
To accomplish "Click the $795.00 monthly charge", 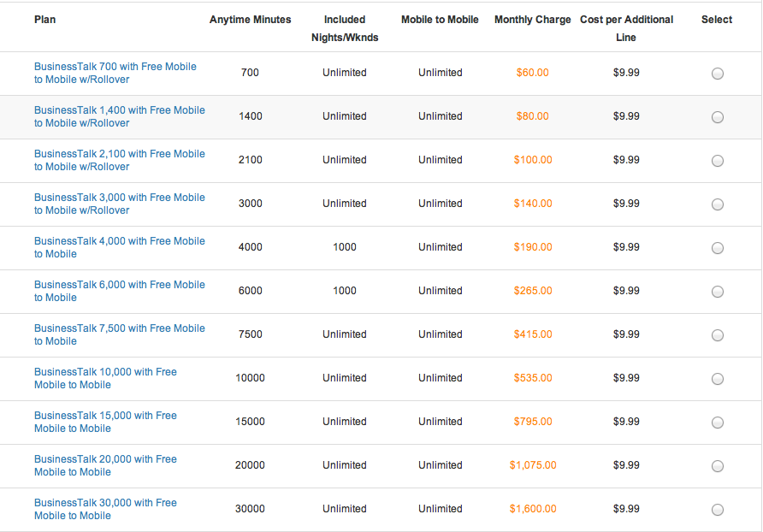I will tap(533, 422).
